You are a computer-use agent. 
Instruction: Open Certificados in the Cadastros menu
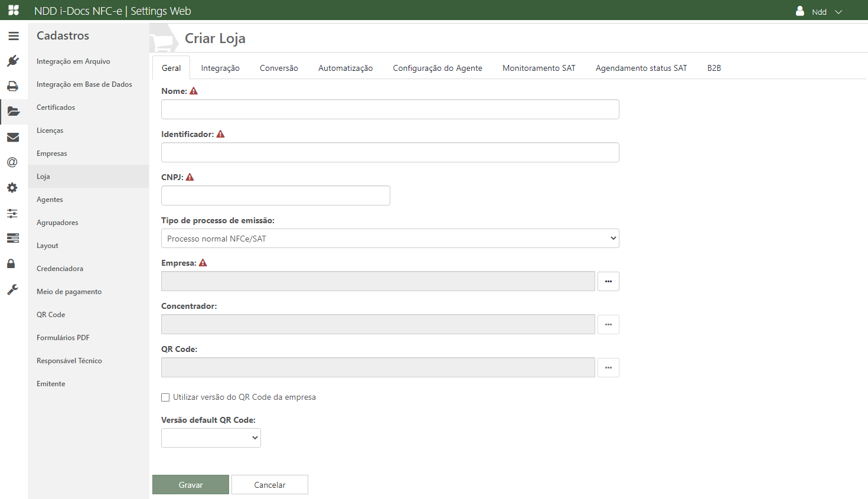[x=56, y=107]
